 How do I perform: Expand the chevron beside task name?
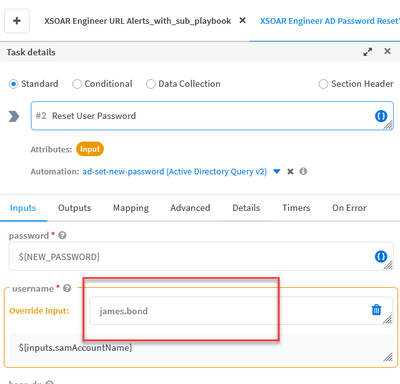14,116
